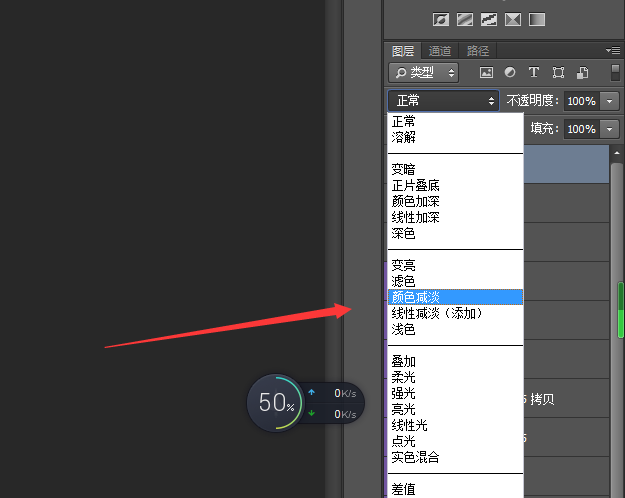Select 差值 blend mode
The width and height of the screenshot is (625, 498).
point(455,489)
